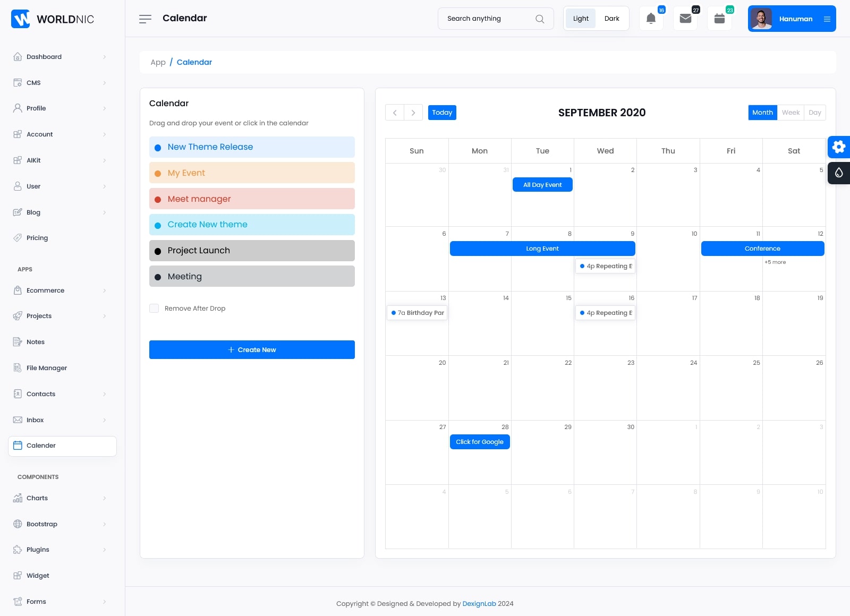Select the orange My Event color item

252,173
